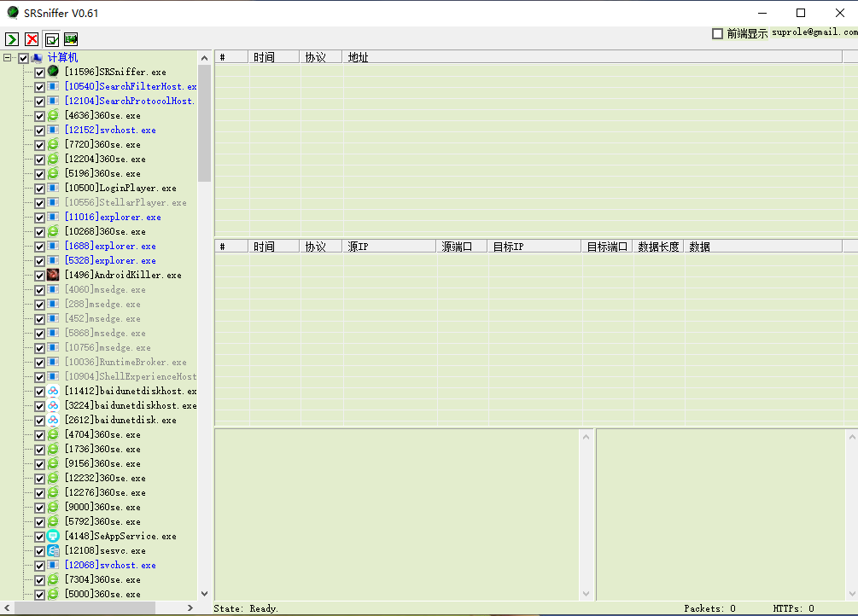Click the [4636]360se.exe browser icon

point(53,115)
